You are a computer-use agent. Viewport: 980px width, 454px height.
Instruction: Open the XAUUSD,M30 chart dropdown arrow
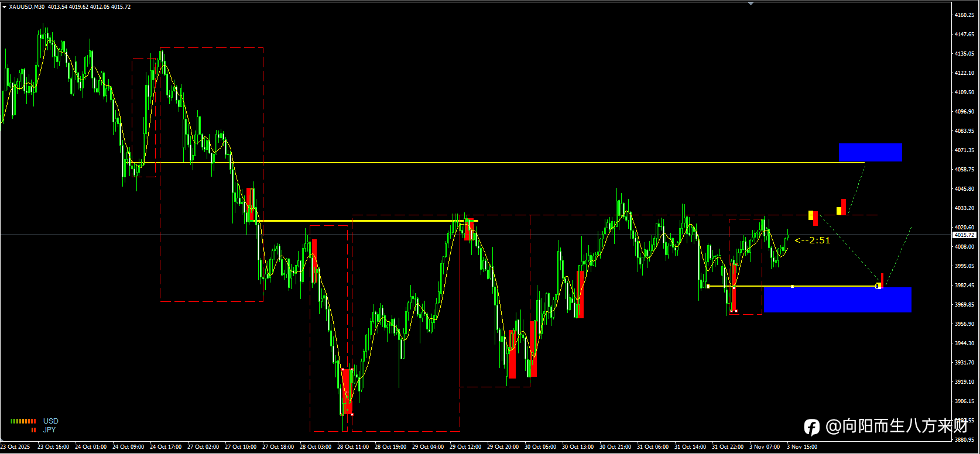pyautogui.click(x=5, y=7)
